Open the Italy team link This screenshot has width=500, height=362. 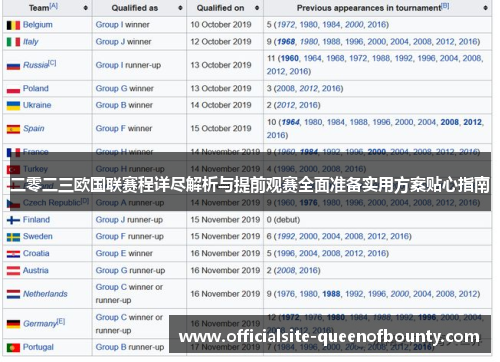click(31, 42)
